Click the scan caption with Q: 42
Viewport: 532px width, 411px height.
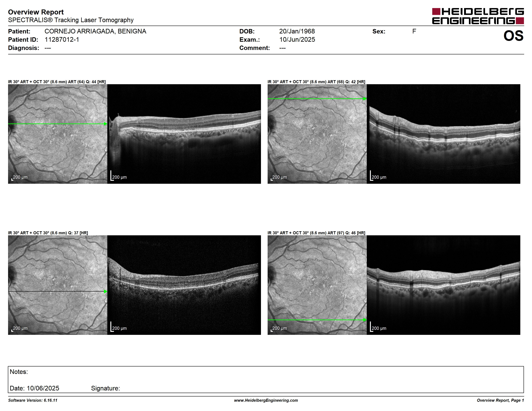[316, 82]
